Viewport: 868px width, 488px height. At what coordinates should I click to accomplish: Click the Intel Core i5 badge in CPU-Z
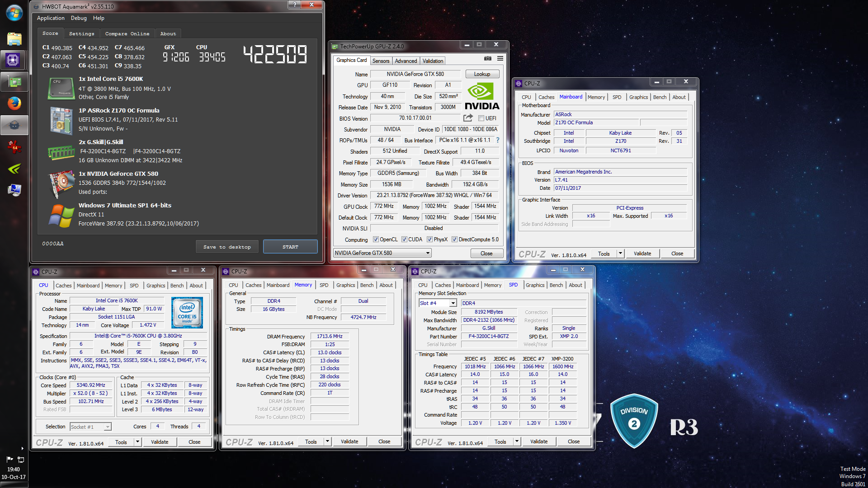point(187,312)
